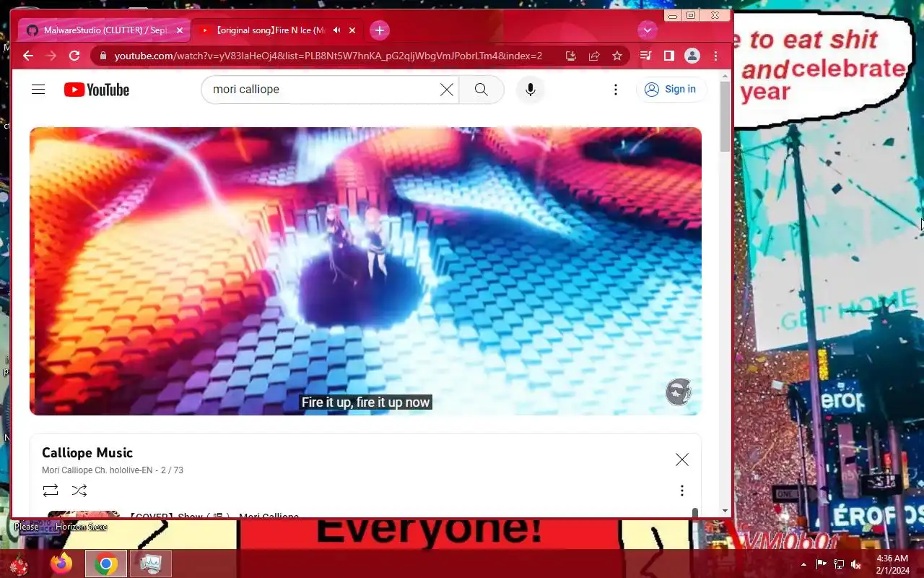Open the Chrome profile avatar
This screenshot has width=924, height=578.
click(x=692, y=56)
